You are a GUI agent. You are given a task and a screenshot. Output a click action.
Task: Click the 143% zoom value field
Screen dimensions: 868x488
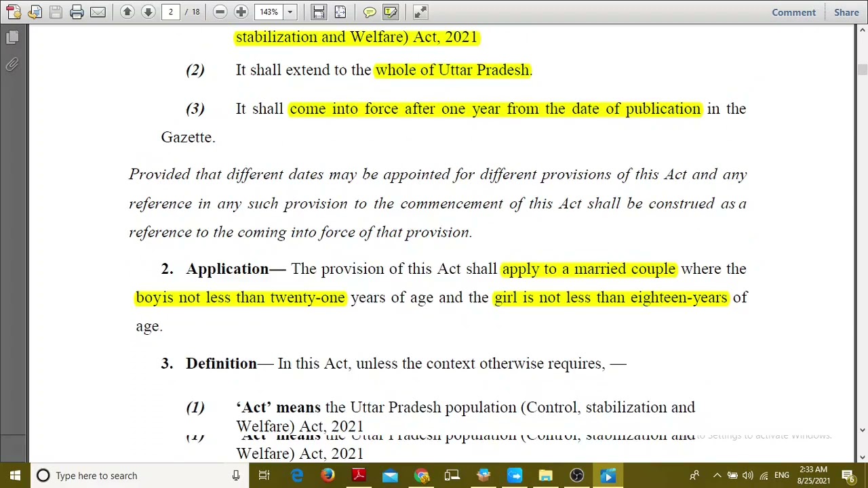[x=269, y=12]
